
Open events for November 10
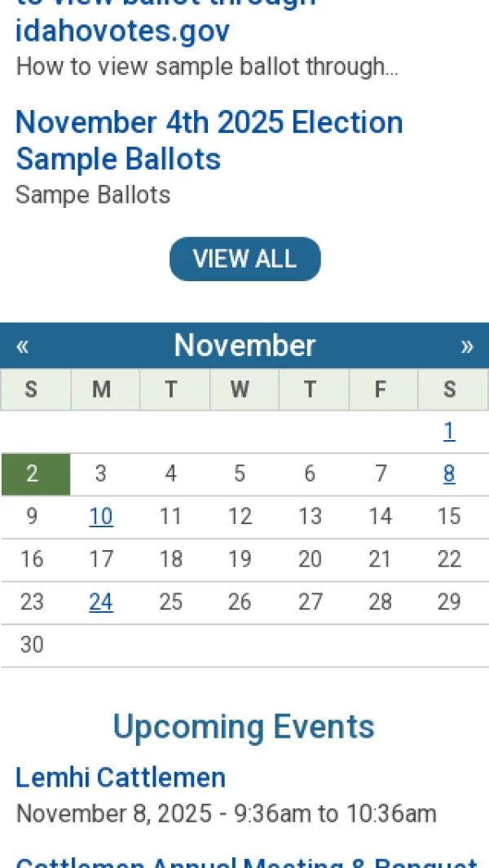click(x=101, y=516)
